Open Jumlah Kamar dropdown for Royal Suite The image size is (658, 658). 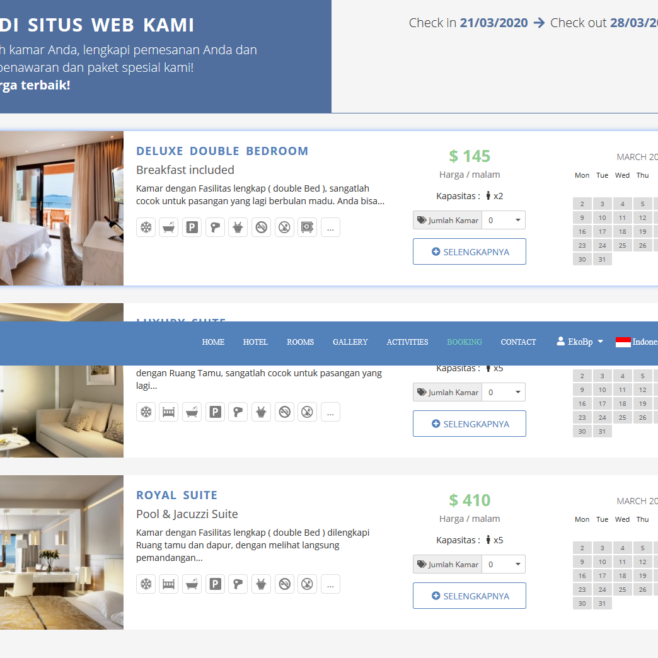coord(503,564)
